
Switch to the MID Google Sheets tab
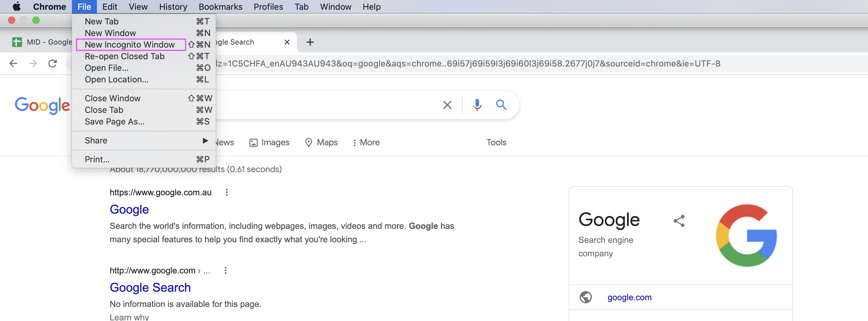click(42, 42)
